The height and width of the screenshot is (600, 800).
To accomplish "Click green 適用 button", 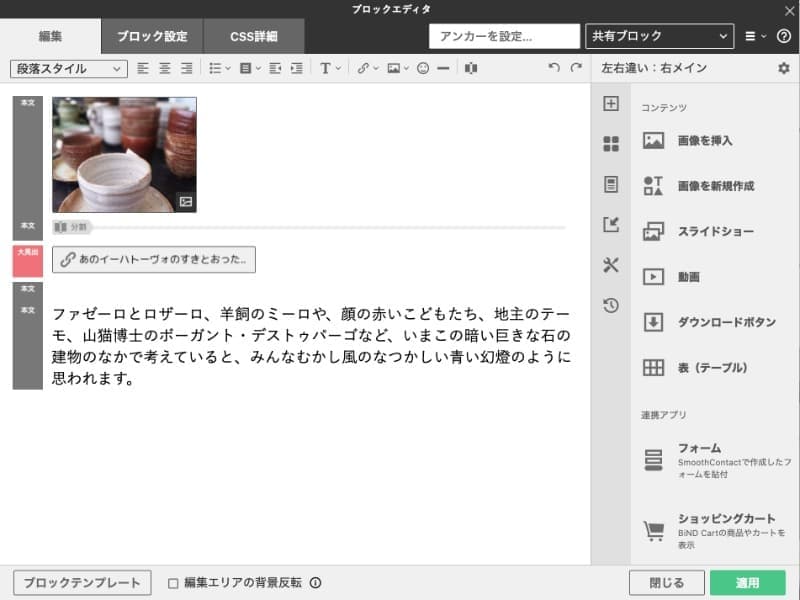I will point(747,583).
